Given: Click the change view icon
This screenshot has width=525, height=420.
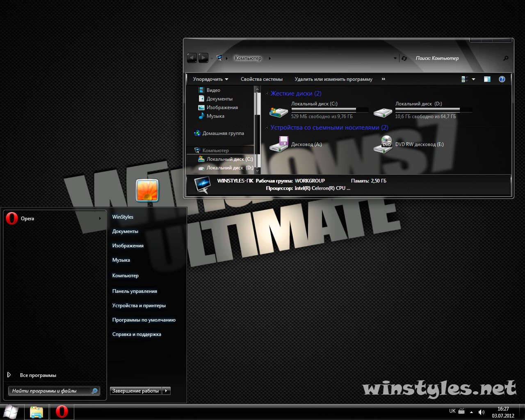Looking at the screenshot, I should click(x=465, y=79).
